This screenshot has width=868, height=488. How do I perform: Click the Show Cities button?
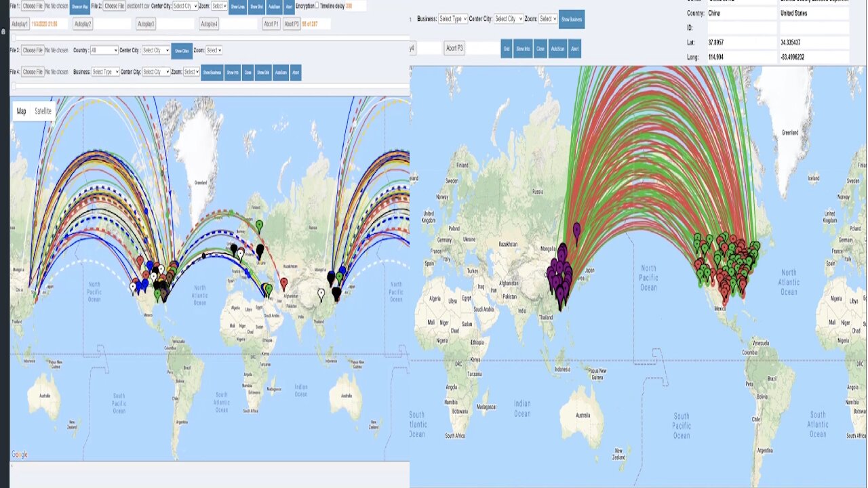tap(182, 51)
